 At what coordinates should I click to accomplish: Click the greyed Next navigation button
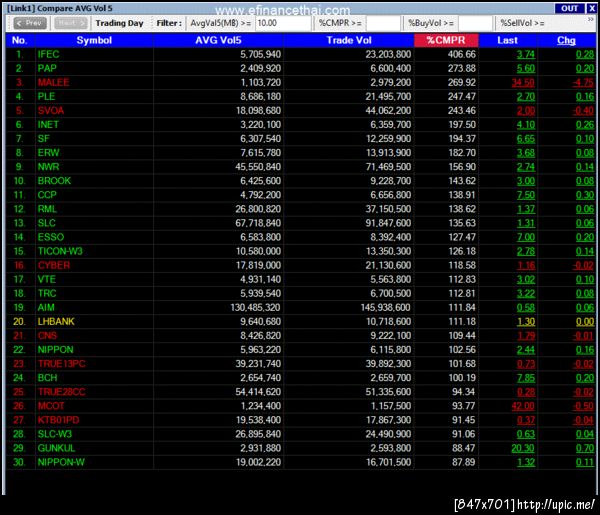coord(71,23)
